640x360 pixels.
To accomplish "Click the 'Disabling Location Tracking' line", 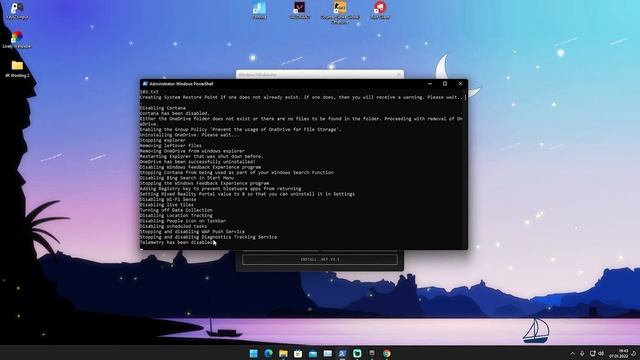I will pyautogui.click(x=176, y=216).
